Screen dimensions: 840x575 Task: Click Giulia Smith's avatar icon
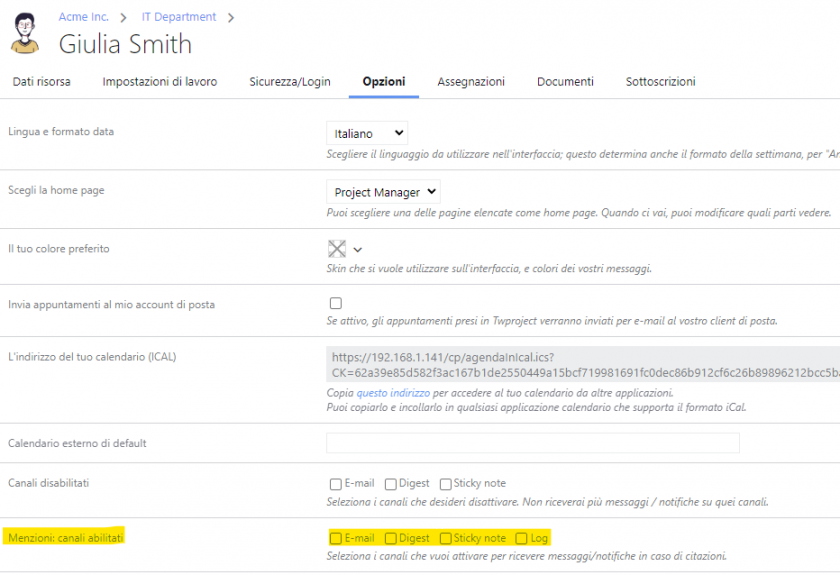(x=24, y=35)
